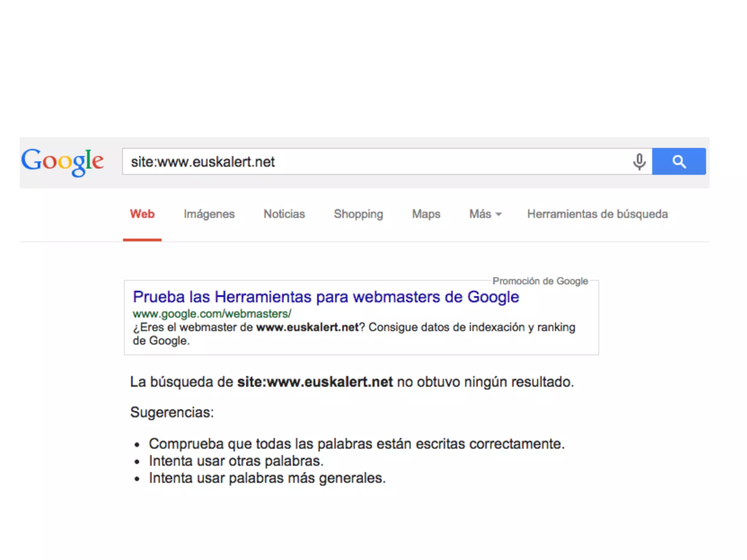Expand the Más dropdown menu
Screen dimensions: 747x560
pos(485,214)
